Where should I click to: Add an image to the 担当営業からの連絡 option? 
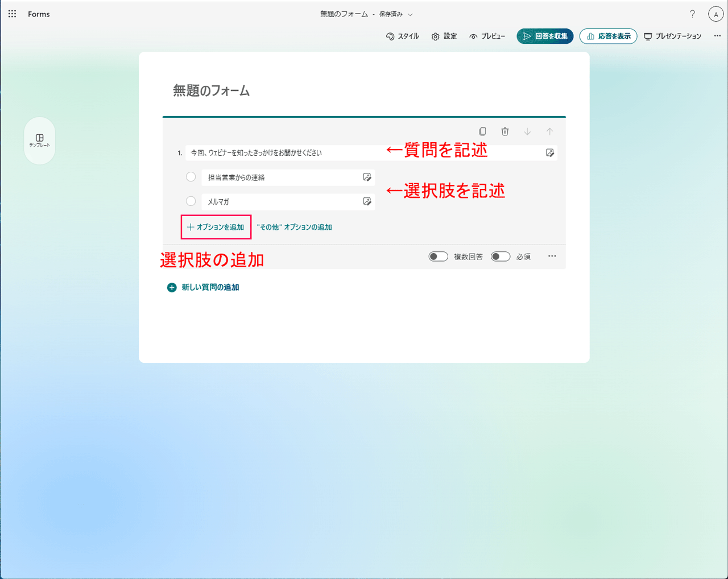tap(367, 177)
